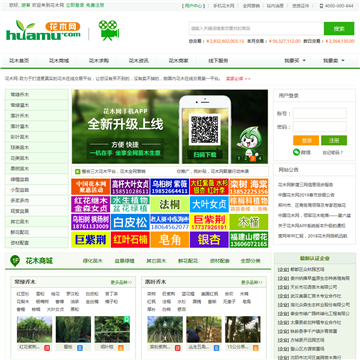360x360 pixels.
Task: Click the green WeChat login icon
Action: pyautogui.click(x=296, y=152)
